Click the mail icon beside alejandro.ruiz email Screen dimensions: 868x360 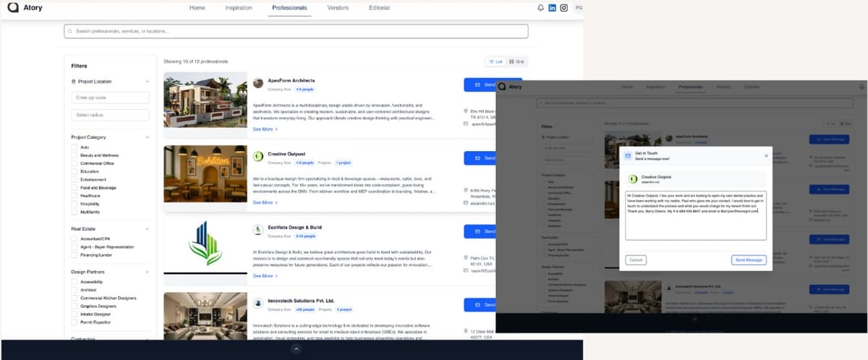[466, 205]
